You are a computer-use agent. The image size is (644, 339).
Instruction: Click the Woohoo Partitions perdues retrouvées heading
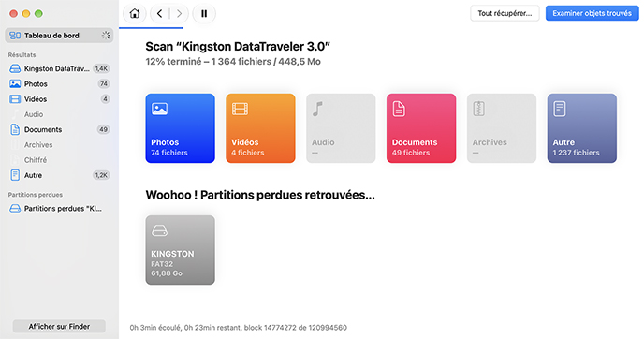tap(260, 195)
